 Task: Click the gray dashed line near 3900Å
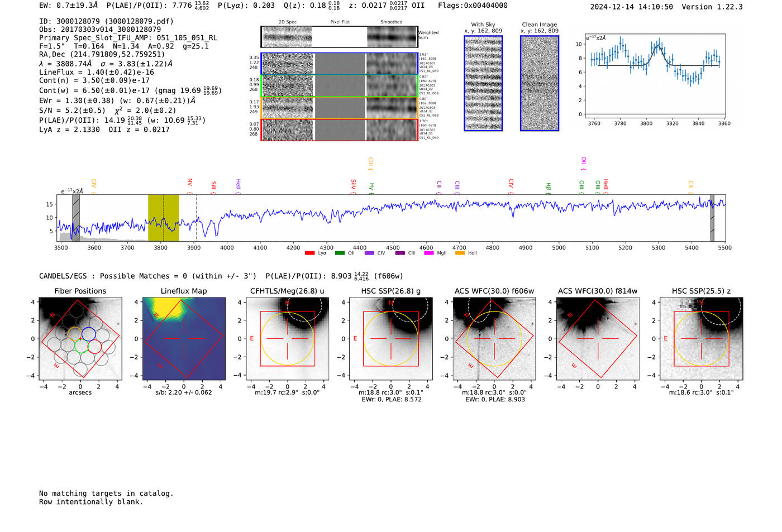[x=197, y=218]
